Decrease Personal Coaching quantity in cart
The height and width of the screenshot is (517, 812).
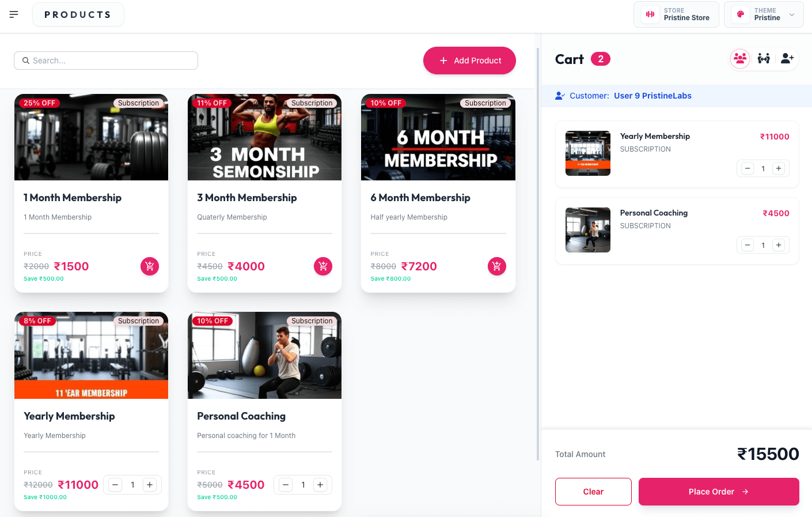tap(747, 245)
